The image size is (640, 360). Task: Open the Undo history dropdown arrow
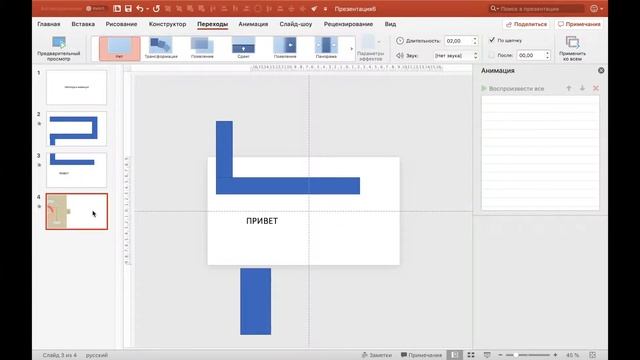(147, 9)
